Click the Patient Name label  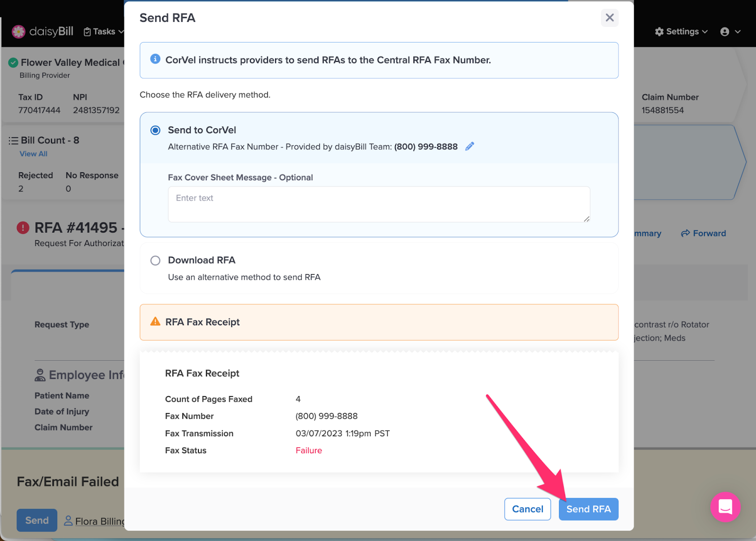point(62,396)
